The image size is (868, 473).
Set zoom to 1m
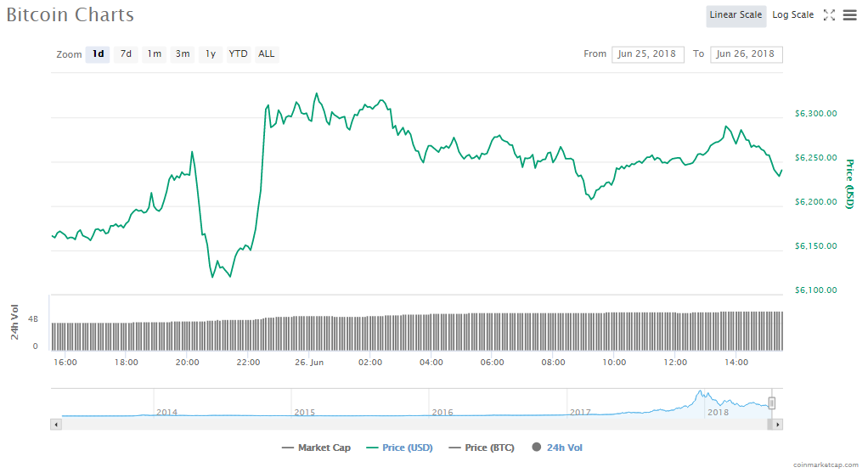[154, 54]
